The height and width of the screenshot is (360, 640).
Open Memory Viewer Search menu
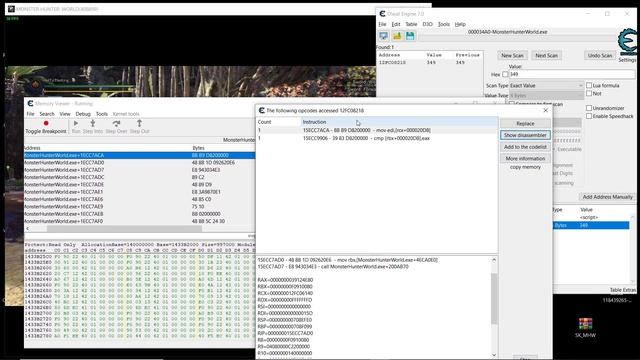pos(47,114)
